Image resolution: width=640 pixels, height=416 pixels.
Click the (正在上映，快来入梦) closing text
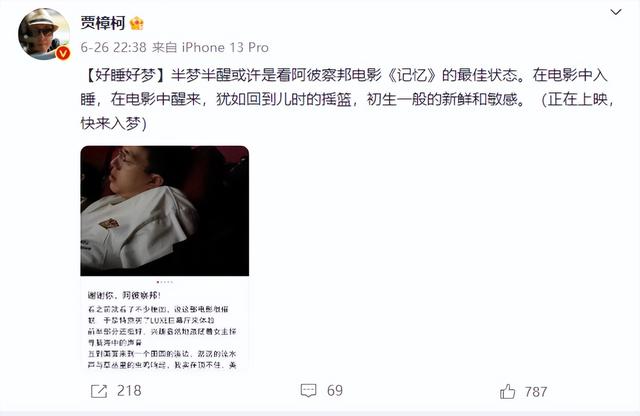pyautogui.click(x=347, y=111)
